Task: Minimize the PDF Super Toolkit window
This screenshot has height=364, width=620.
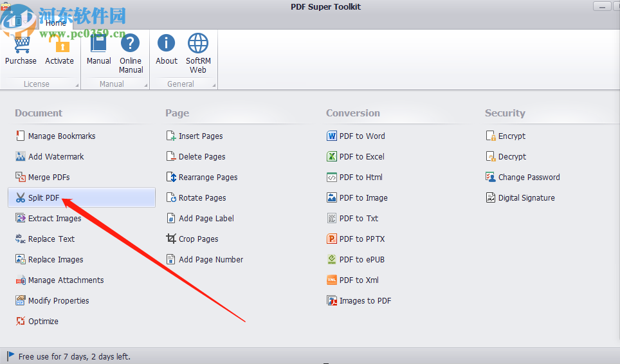Action: point(602,6)
